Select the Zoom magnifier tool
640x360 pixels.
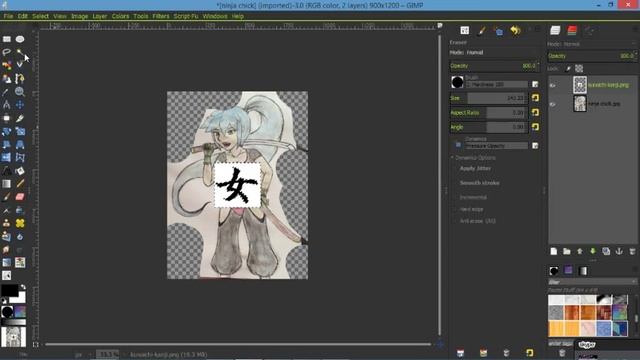pyautogui.click(x=20, y=91)
